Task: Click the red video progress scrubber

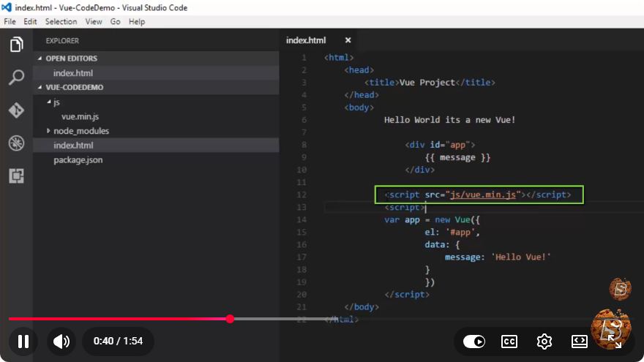Action: point(230,319)
